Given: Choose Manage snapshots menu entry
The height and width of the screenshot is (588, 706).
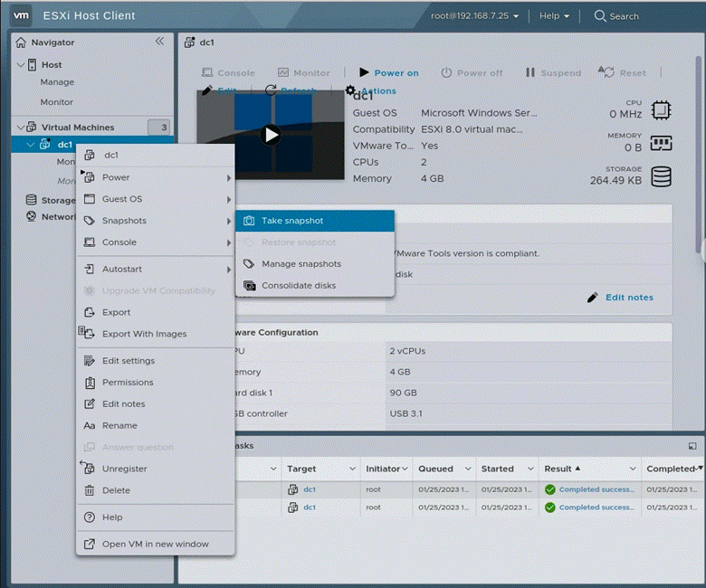Looking at the screenshot, I should click(315, 264).
